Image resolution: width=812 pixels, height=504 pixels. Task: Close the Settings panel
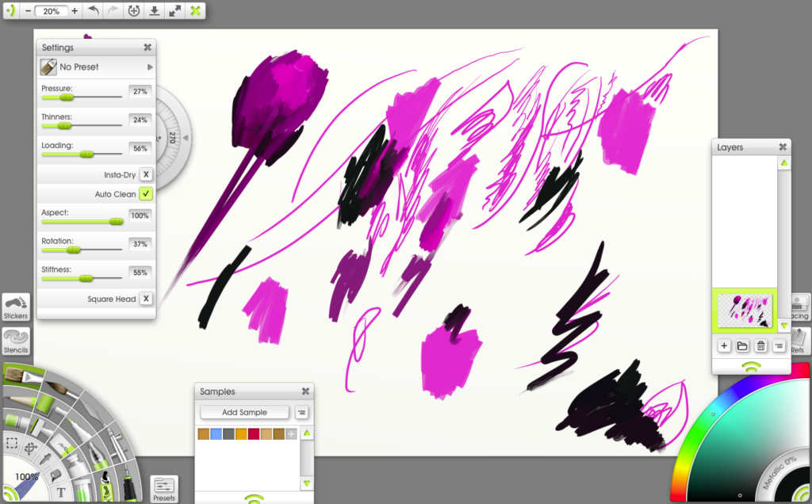click(x=147, y=47)
